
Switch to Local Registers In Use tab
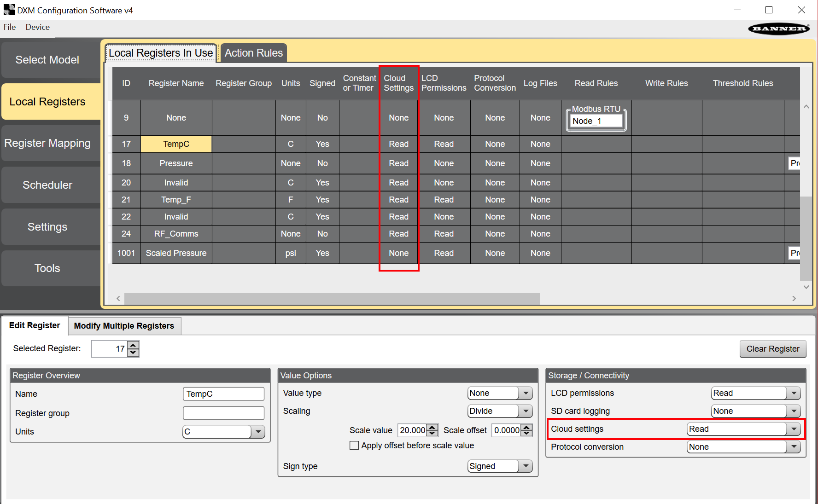(x=161, y=53)
